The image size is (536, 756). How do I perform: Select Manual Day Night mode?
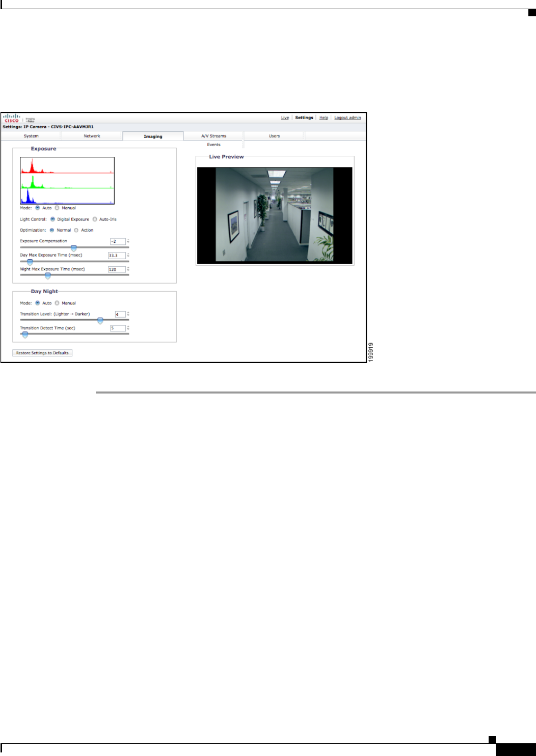57,303
